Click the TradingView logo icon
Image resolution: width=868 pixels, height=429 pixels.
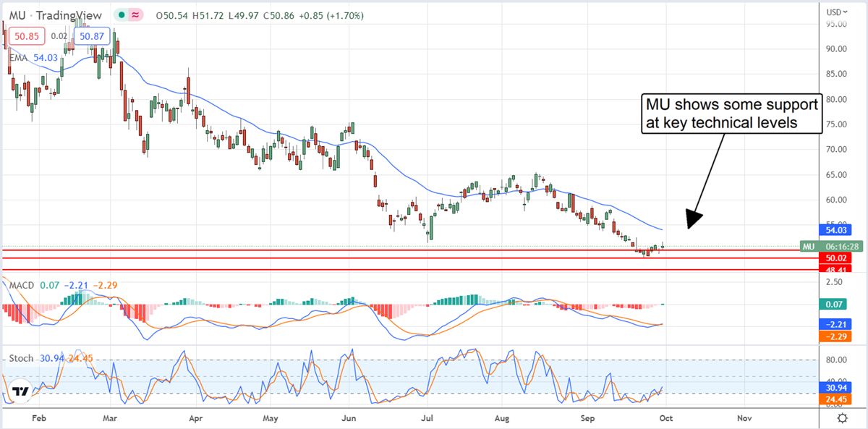22,391
